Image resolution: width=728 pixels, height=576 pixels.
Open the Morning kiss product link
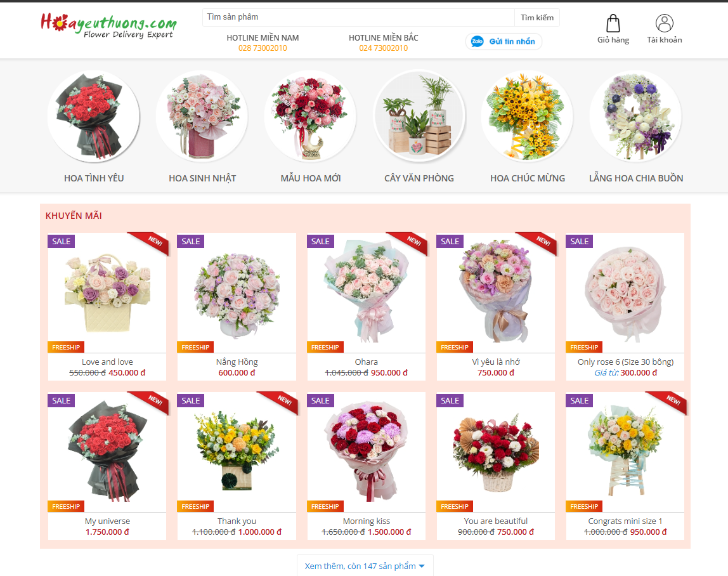367,521
